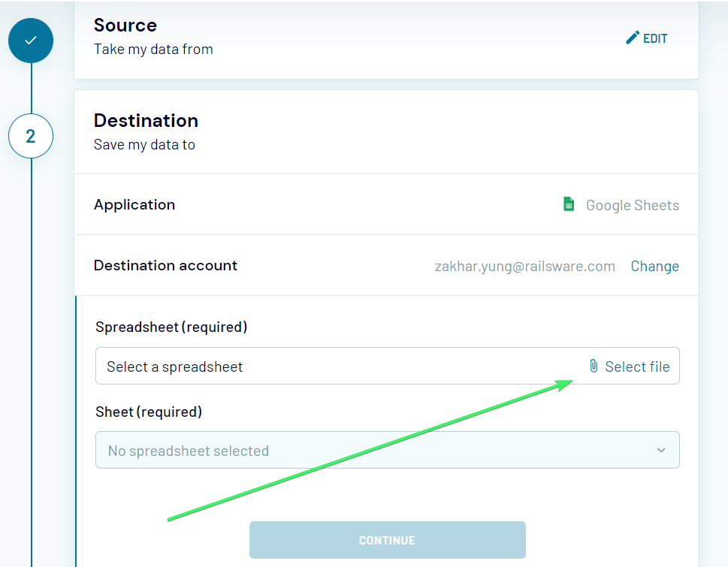Click the Google Sheets application name
This screenshot has width=728, height=567.
(x=633, y=205)
